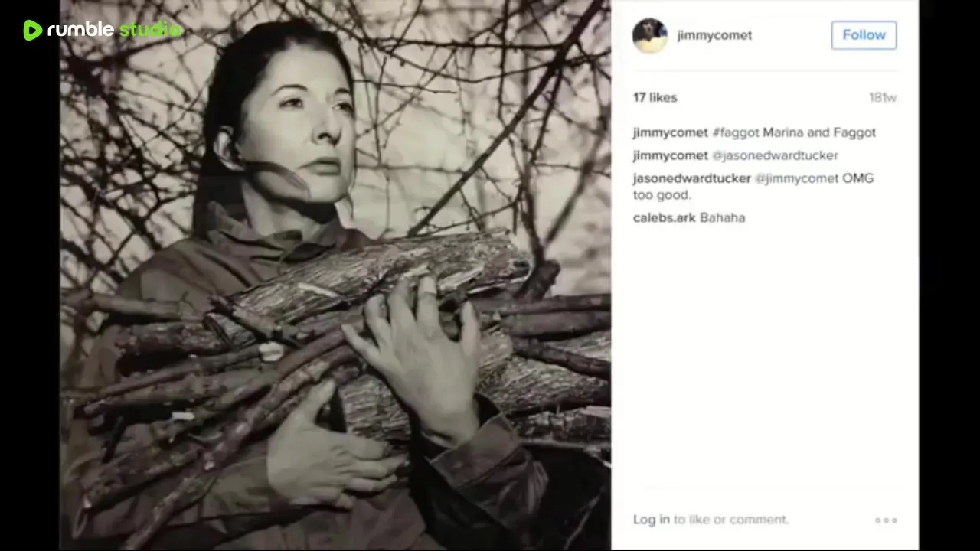Click the @jimmycomet mention in the reply

click(x=797, y=178)
